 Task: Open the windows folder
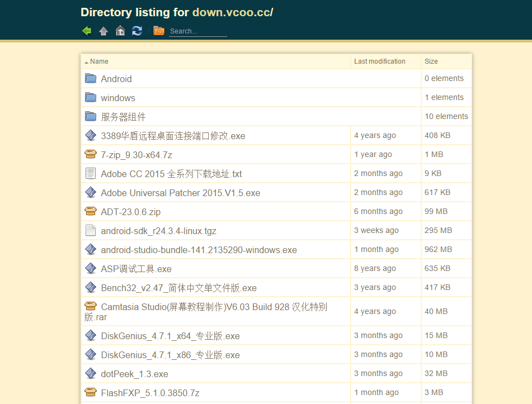pyautogui.click(x=117, y=98)
